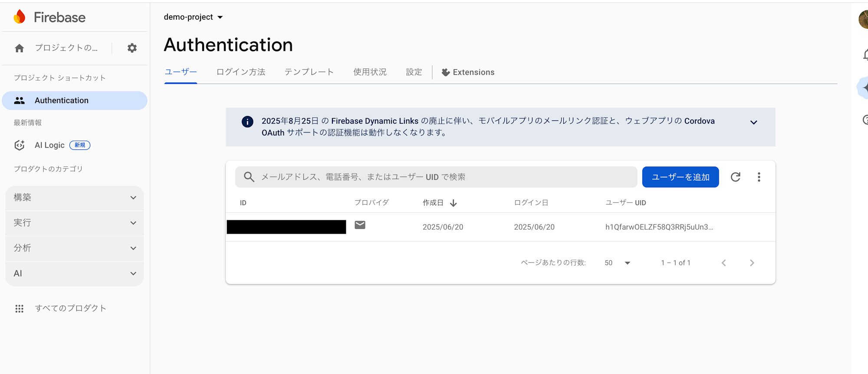Viewport: 868px width, 374px height.
Task: Click the プロバイダ column header
Action: pyautogui.click(x=372, y=203)
